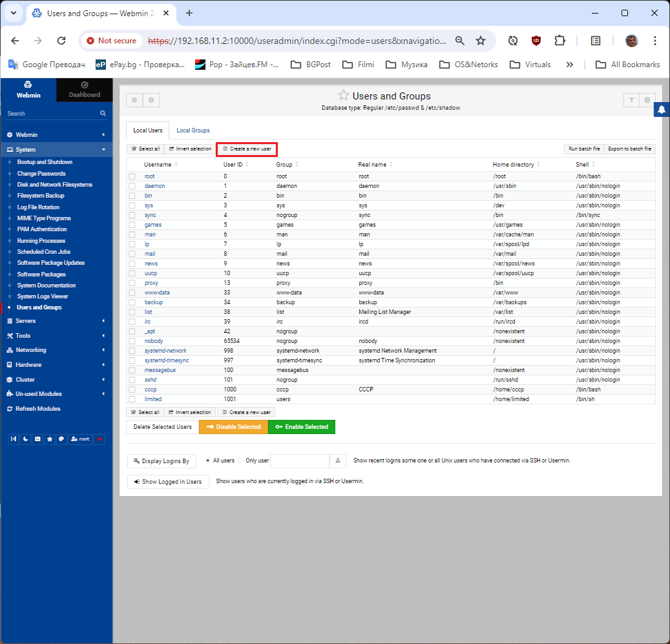This screenshot has width=670, height=644.
Task: Tick the checkbox for user games
Action: [132, 225]
